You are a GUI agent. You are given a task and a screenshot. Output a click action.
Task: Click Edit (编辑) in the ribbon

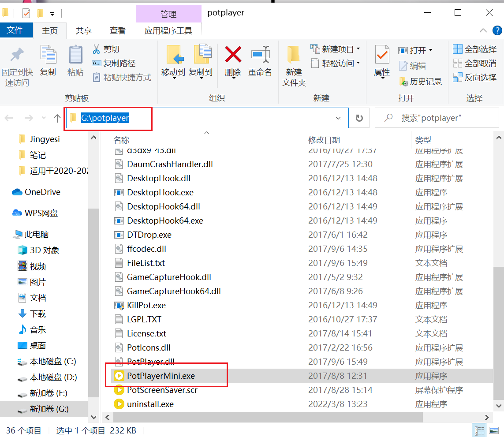[x=412, y=66]
